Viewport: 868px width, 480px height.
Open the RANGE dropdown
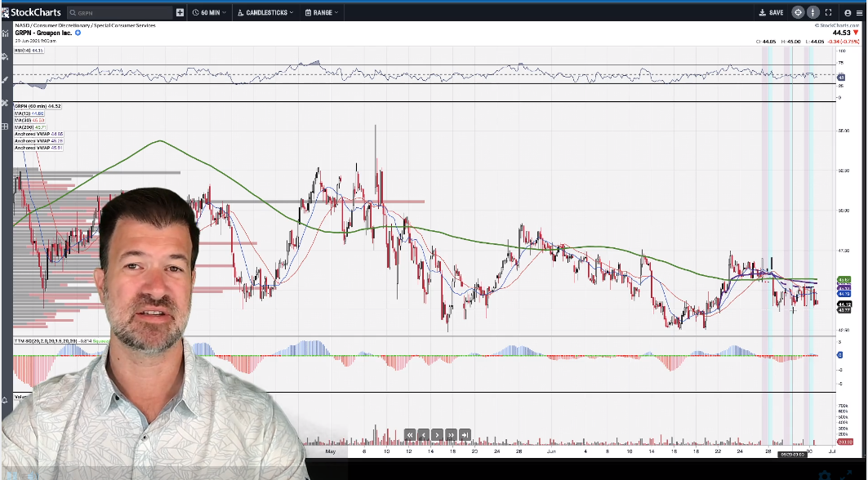(322, 12)
